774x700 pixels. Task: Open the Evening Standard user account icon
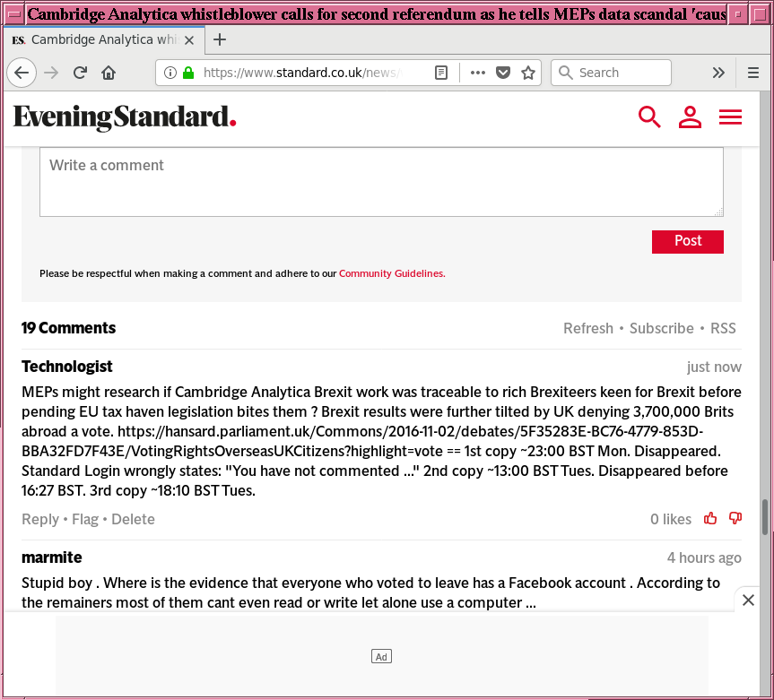[x=690, y=117]
